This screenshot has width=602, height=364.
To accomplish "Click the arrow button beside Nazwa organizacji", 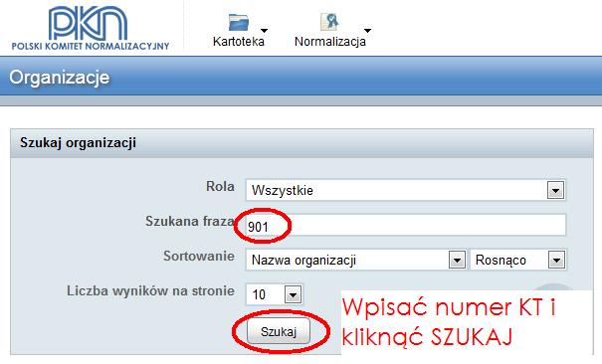I will coord(457,260).
